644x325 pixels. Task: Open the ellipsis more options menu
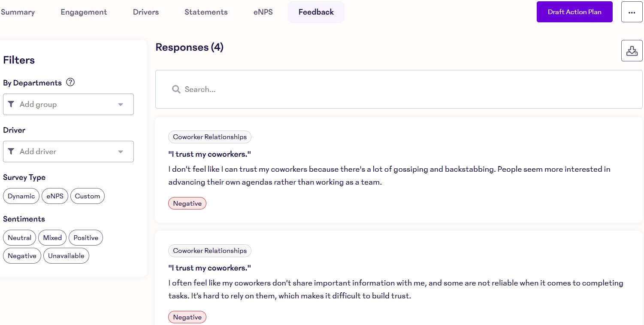(632, 12)
